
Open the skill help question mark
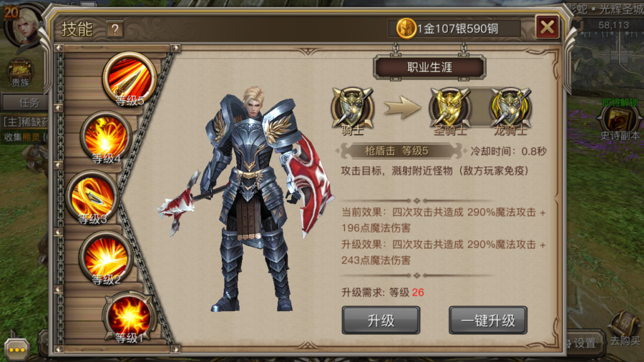pos(115,30)
